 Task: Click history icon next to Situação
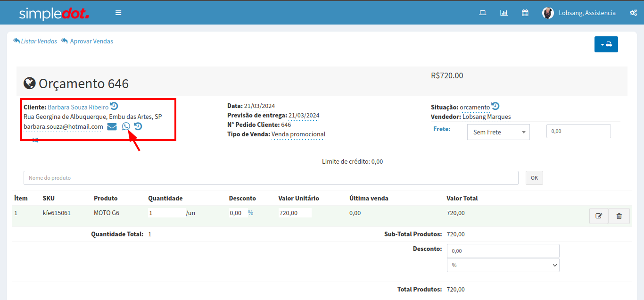[x=495, y=106]
